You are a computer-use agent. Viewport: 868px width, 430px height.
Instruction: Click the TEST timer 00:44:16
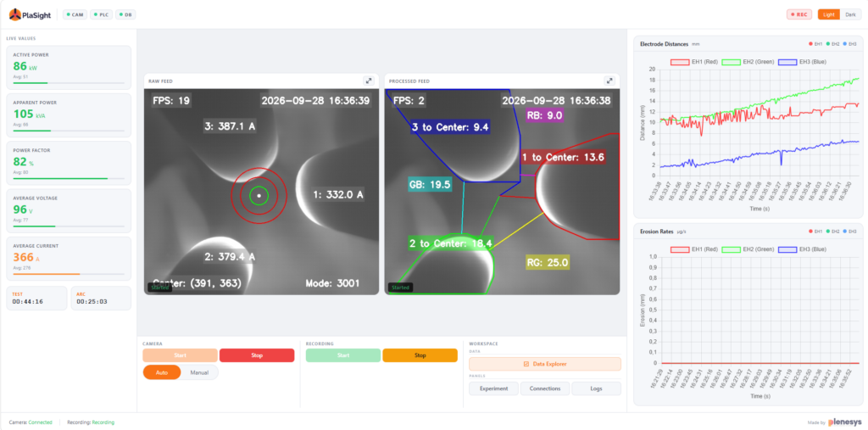(x=36, y=299)
